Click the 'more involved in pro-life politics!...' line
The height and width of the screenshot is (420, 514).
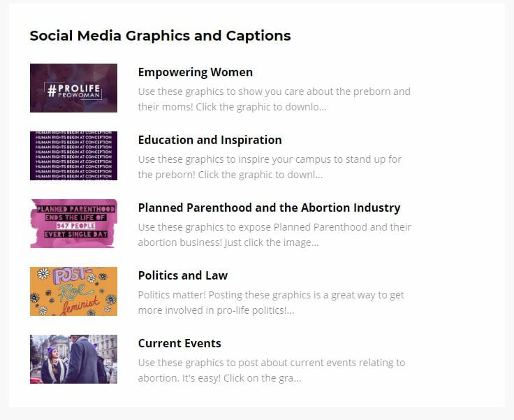216,310
